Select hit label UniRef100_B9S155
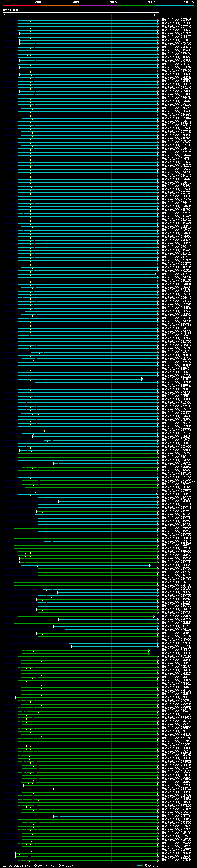Screen dimensions: 197x868 pos(177,104)
